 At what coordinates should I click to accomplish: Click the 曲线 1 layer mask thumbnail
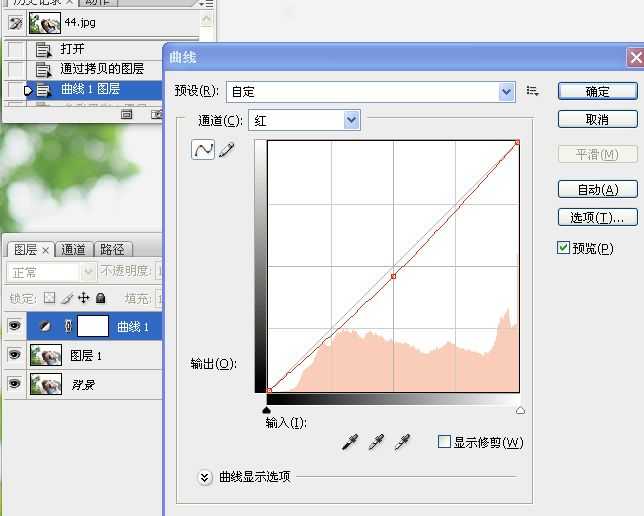point(93,326)
